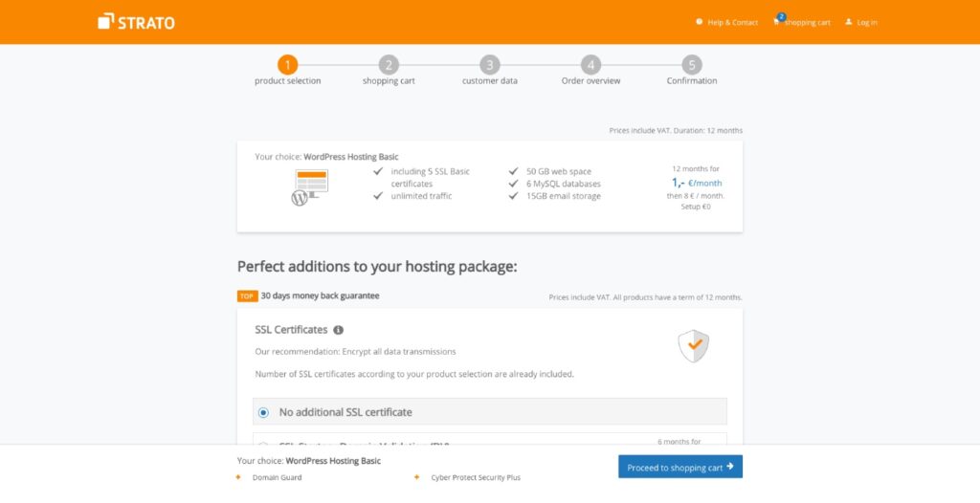Click the No additional SSL certificate label
The width and height of the screenshot is (980, 503).
point(345,412)
